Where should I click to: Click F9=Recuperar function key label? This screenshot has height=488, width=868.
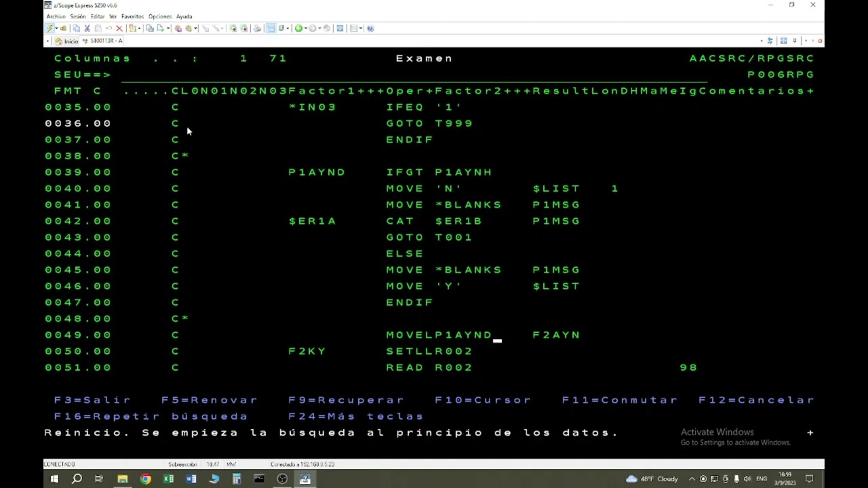click(x=347, y=400)
